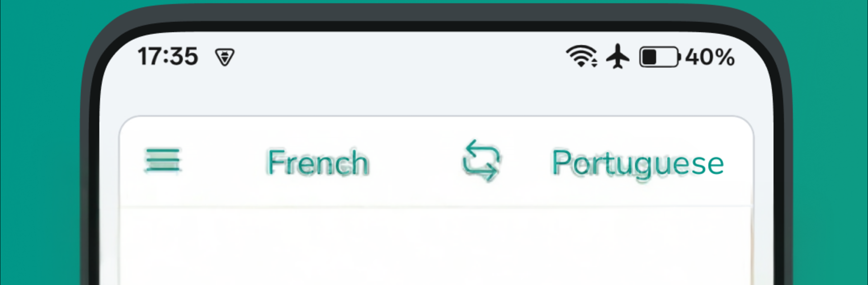This screenshot has width=868, height=285.
Task: Select Portuguese as target language
Action: [638, 164]
